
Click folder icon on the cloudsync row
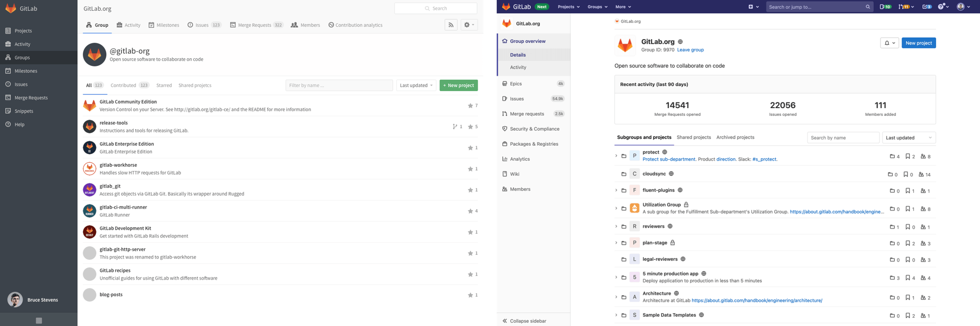[624, 174]
